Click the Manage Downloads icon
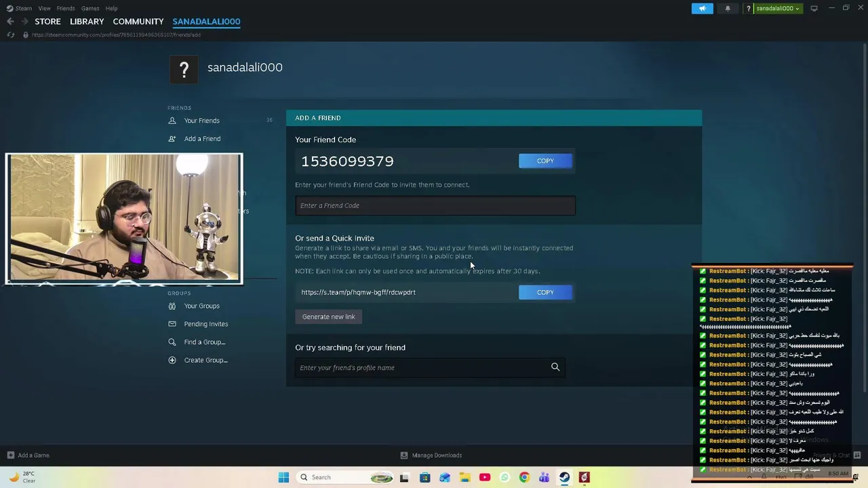This screenshot has width=868, height=488. [x=404, y=455]
